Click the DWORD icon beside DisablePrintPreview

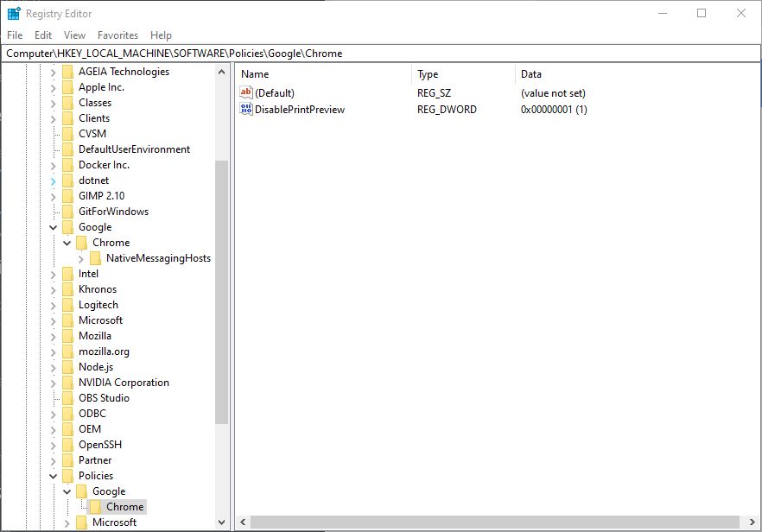click(246, 110)
